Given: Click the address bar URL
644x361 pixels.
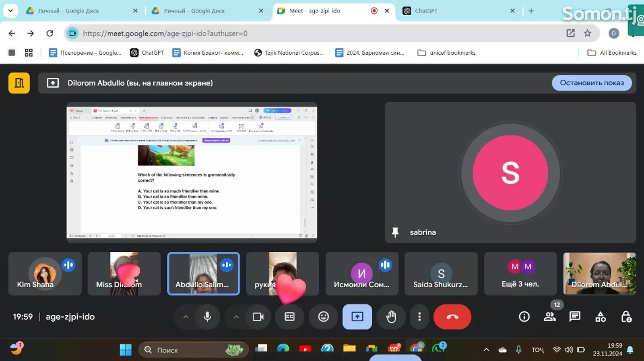Looking at the screenshot, I should point(165,33).
